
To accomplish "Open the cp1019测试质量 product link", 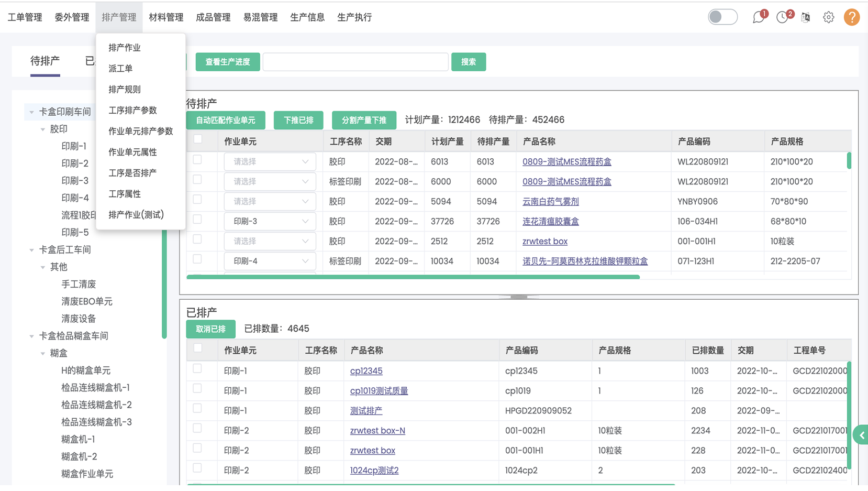I will [x=379, y=391].
